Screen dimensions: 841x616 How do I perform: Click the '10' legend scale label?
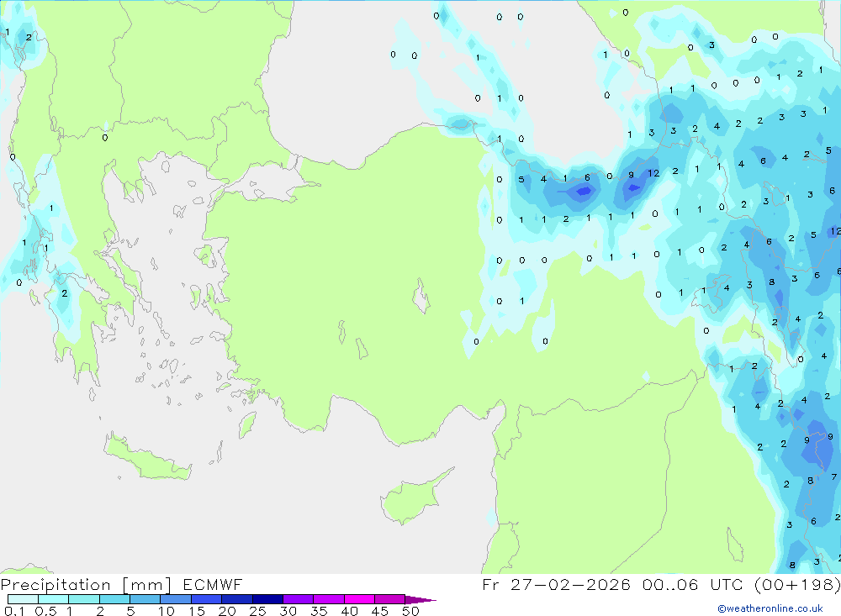coord(167,611)
